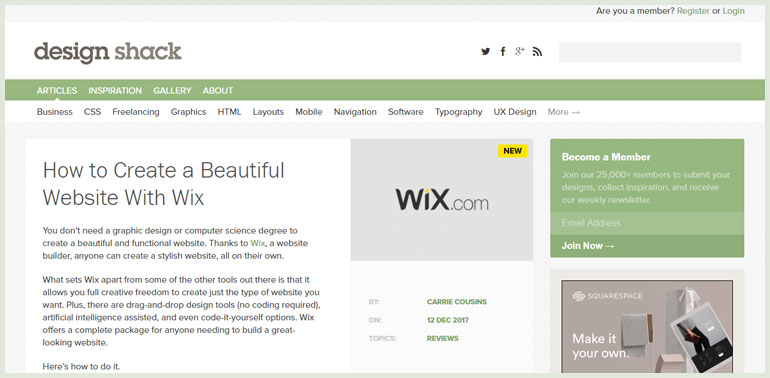Select the HTML category
The width and height of the screenshot is (770, 378).
click(x=229, y=112)
